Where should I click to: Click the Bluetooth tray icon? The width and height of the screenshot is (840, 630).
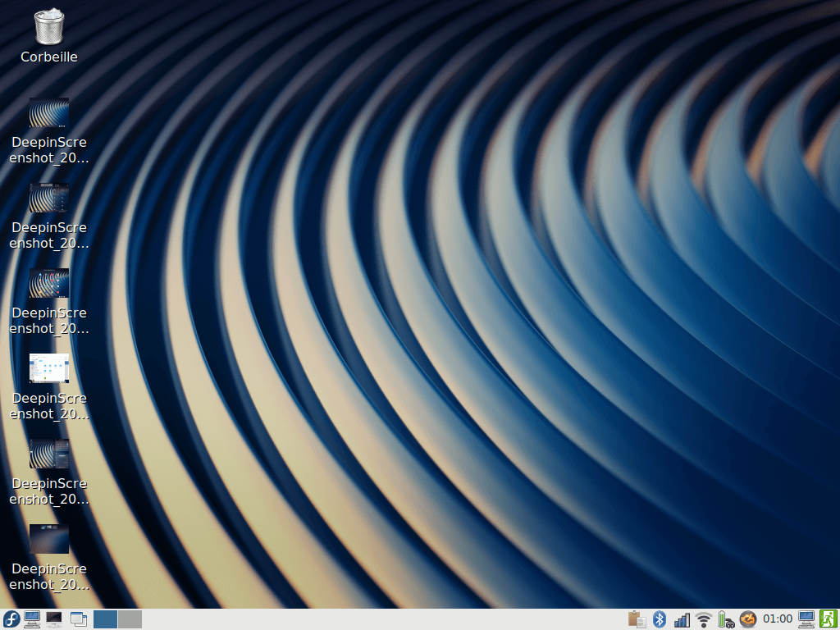click(x=660, y=619)
